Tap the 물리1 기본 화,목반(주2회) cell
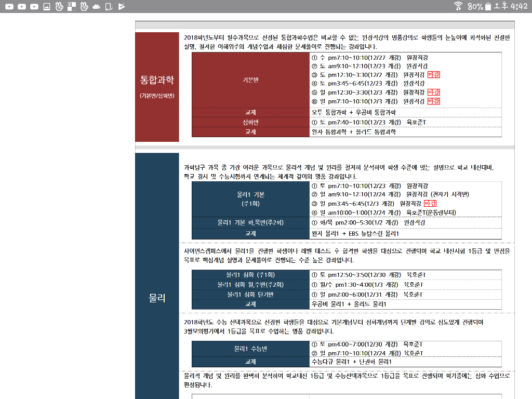The image size is (532, 399). tap(250, 222)
